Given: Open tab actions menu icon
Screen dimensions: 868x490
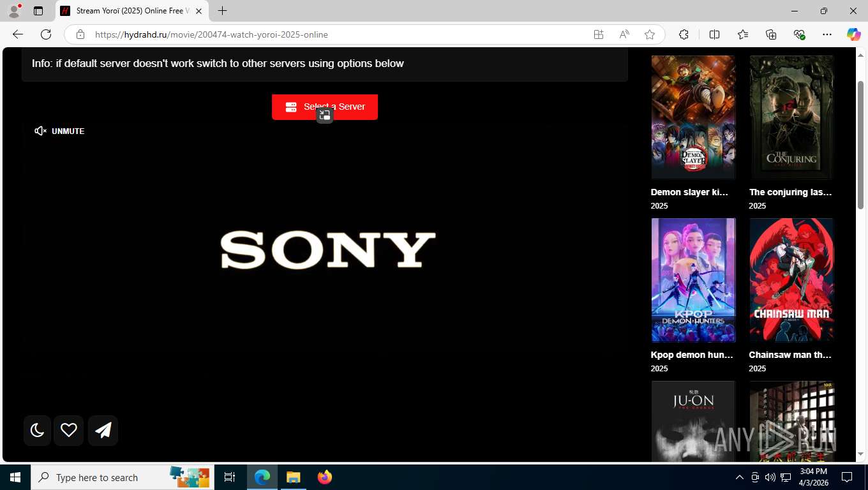Looking at the screenshot, I should click(38, 11).
